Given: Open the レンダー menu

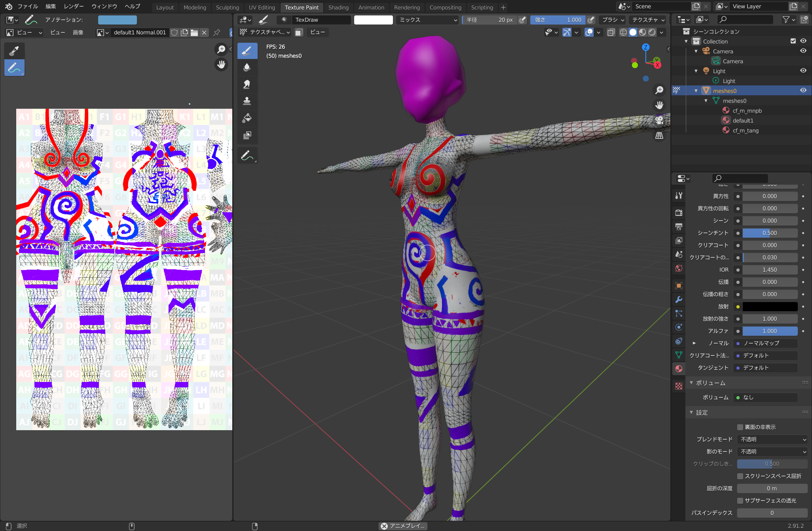Looking at the screenshot, I should click(74, 6).
